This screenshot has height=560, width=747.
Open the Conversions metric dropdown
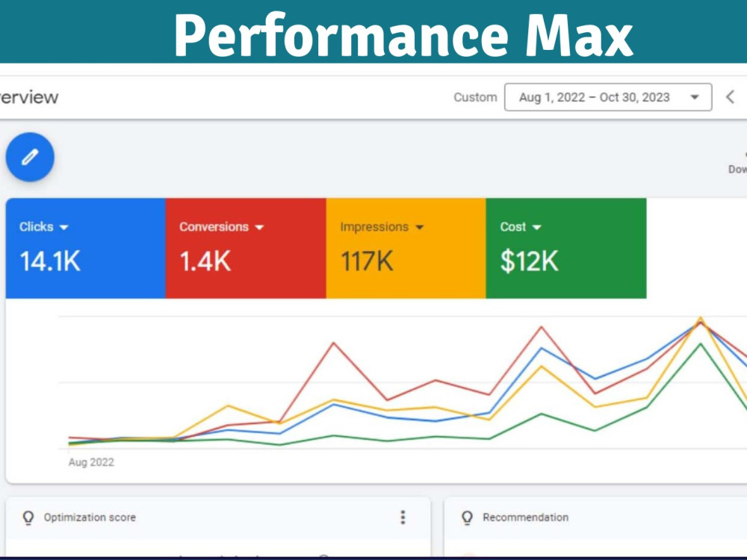tap(222, 227)
